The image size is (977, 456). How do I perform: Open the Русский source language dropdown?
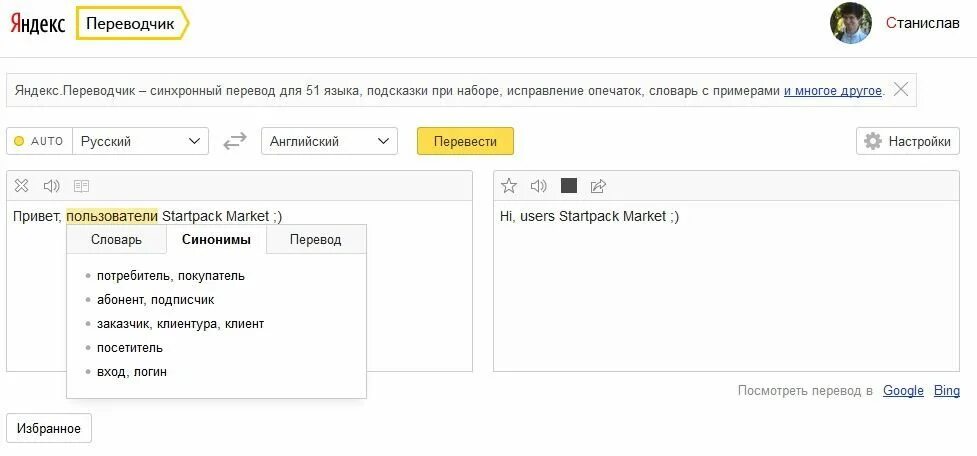[x=141, y=142]
